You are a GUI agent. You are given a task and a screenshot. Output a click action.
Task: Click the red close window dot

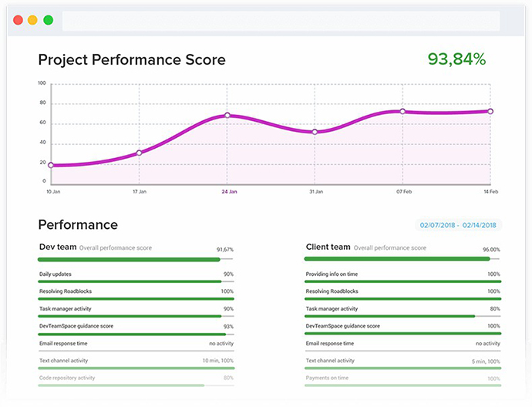click(x=18, y=20)
